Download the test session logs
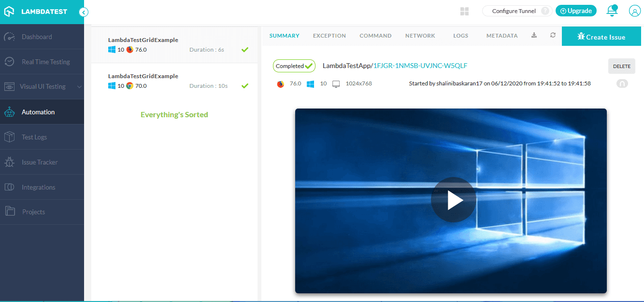The width and height of the screenshot is (644, 302). (533, 35)
